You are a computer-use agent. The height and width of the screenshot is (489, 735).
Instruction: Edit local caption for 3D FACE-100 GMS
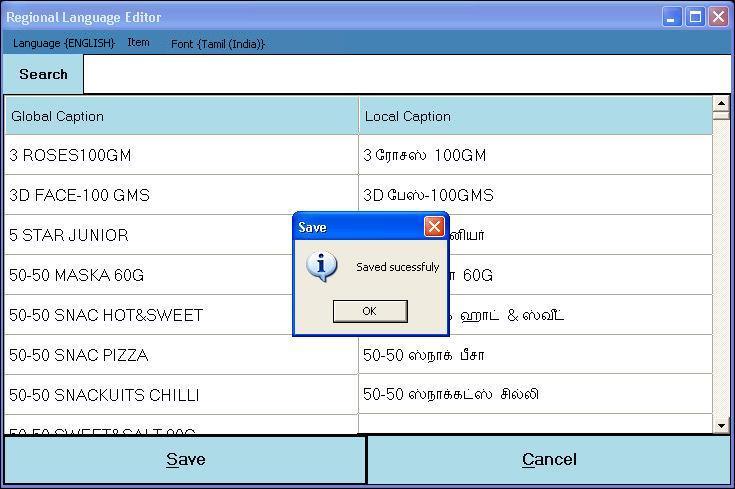[535, 195]
